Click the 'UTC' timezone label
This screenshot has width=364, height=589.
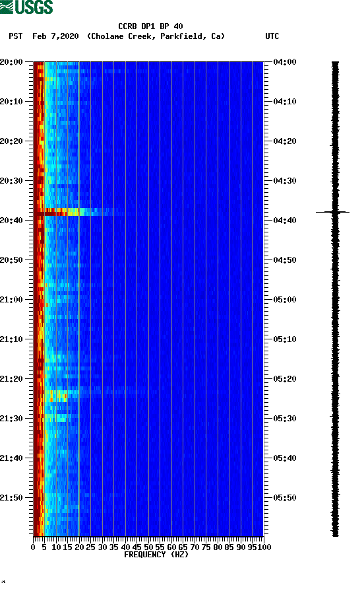coord(272,36)
